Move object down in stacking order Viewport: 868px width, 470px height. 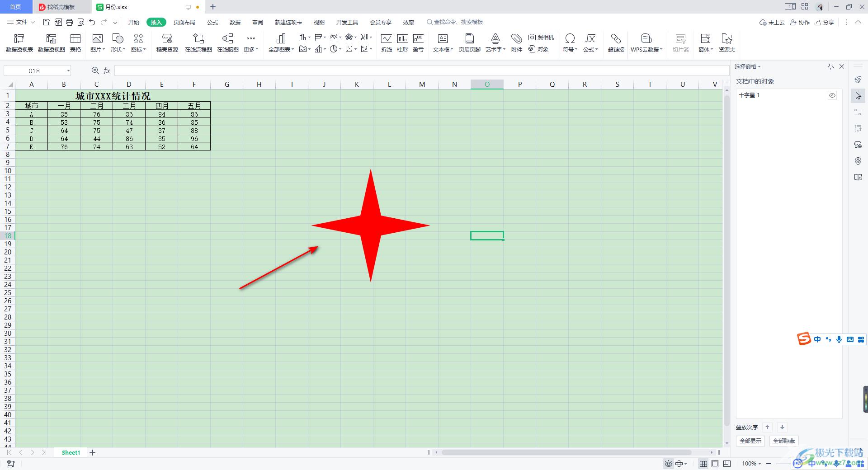point(782,427)
